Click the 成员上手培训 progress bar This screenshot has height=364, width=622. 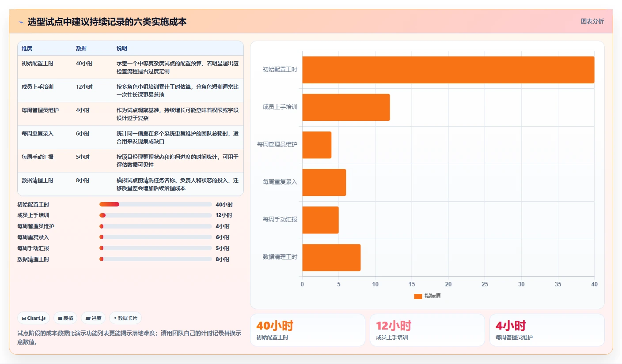(155, 215)
